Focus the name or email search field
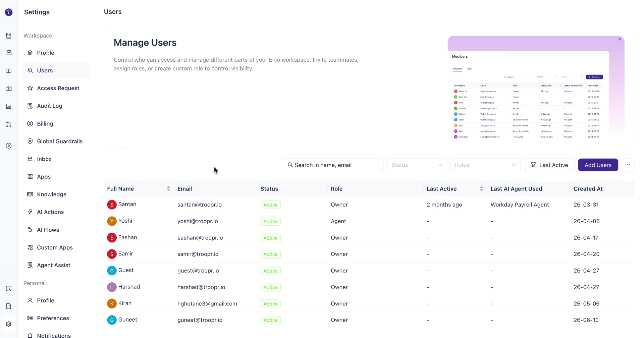Viewport: 644px width, 338px height. click(x=333, y=165)
